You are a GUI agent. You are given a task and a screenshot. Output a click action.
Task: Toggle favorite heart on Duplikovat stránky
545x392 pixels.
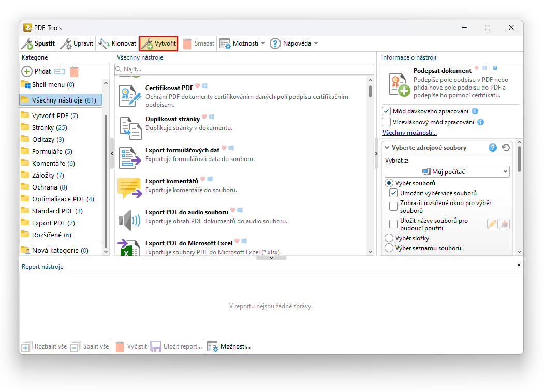[204, 117]
